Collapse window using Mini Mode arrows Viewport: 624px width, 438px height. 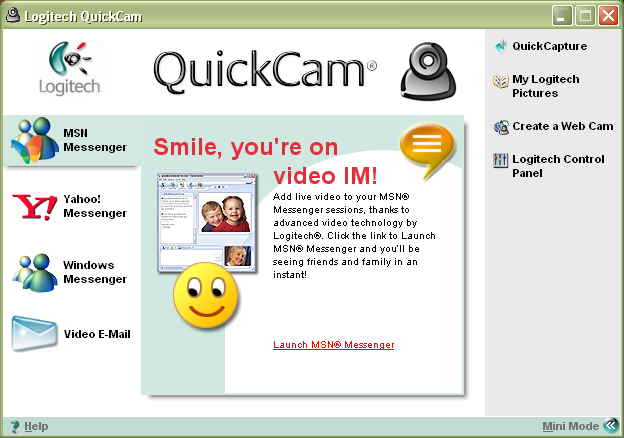tap(610, 426)
